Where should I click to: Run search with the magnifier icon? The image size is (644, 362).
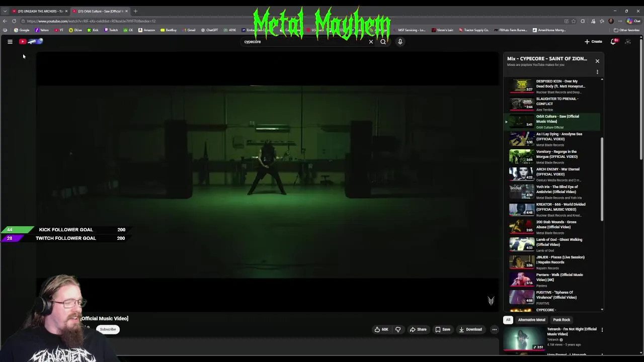(383, 42)
